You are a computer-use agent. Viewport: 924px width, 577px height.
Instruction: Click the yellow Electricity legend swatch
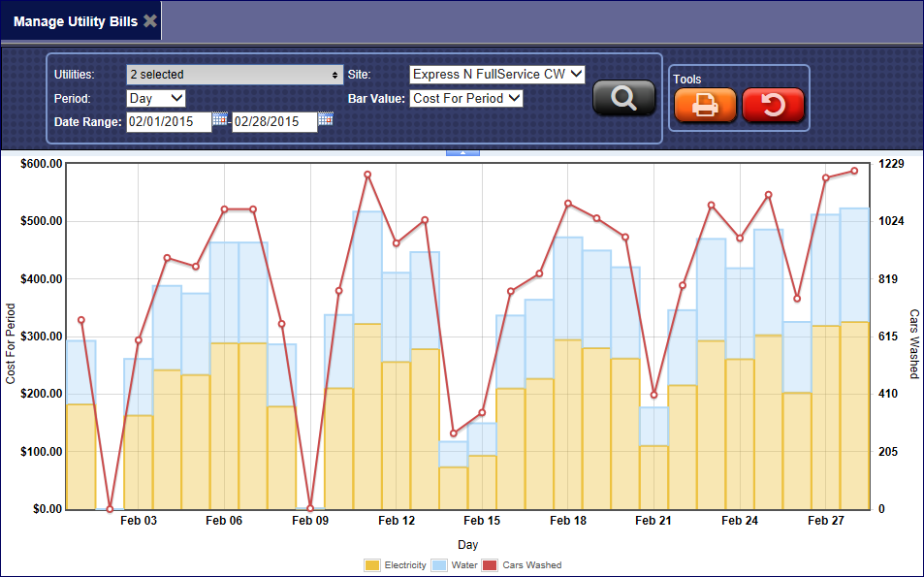point(372,564)
